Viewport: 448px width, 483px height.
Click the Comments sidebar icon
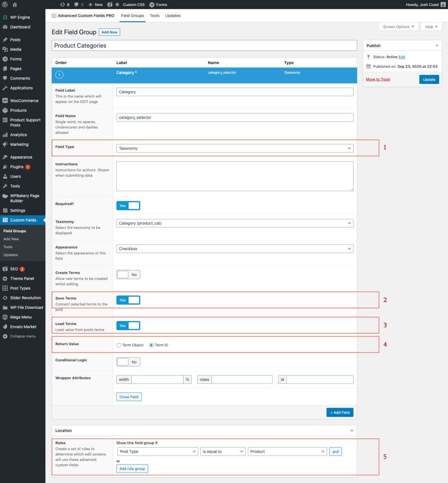5,78
